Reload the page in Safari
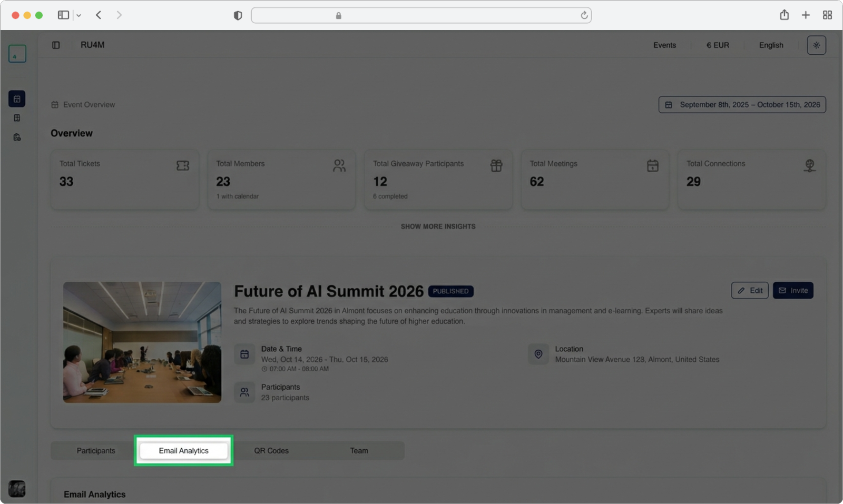 click(x=584, y=15)
